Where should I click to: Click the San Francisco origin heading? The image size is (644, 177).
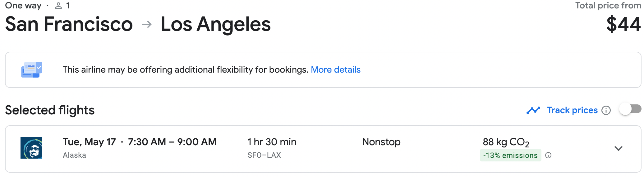tap(69, 24)
